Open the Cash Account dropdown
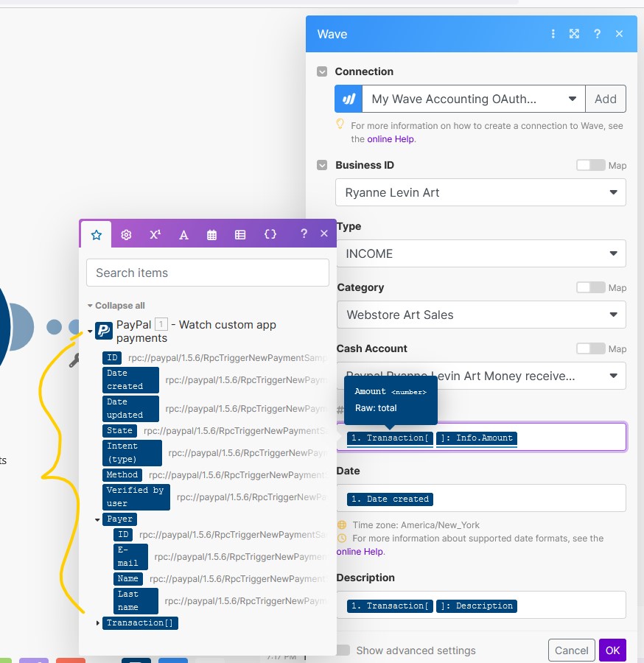Image resolution: width=644 pixels, height=663 pixels. pos(481,376)
